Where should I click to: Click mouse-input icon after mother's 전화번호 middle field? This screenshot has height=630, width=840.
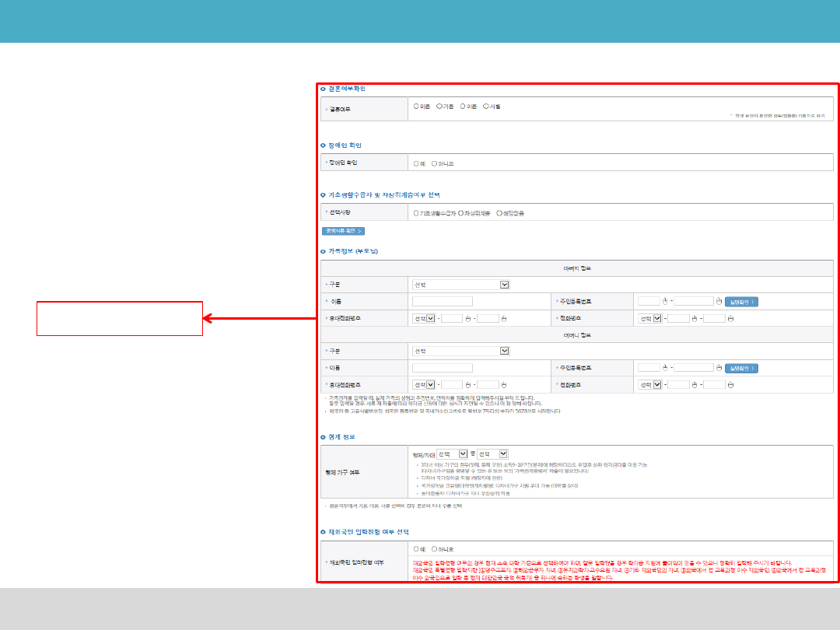(x=695, y=385)
